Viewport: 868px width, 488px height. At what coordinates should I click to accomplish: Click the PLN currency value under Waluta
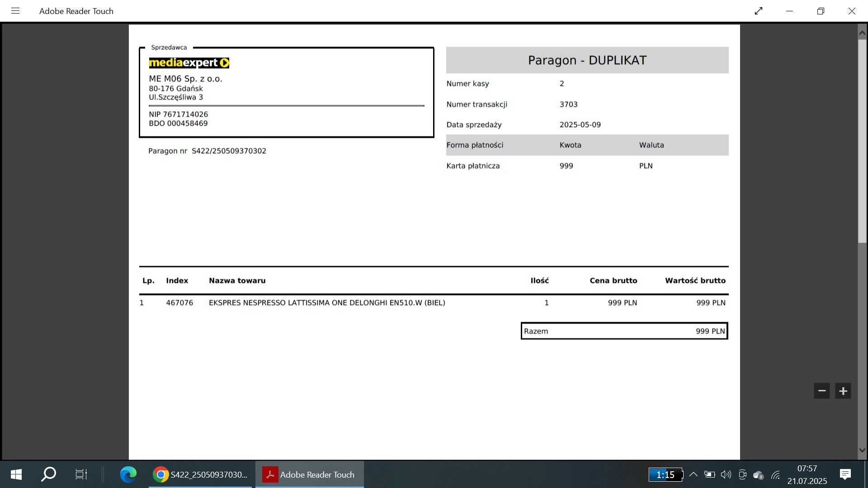click(646, 166)
